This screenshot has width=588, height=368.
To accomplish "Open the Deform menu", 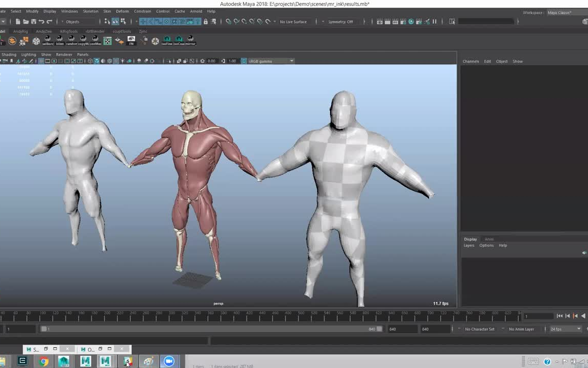I will coord(122,11).
